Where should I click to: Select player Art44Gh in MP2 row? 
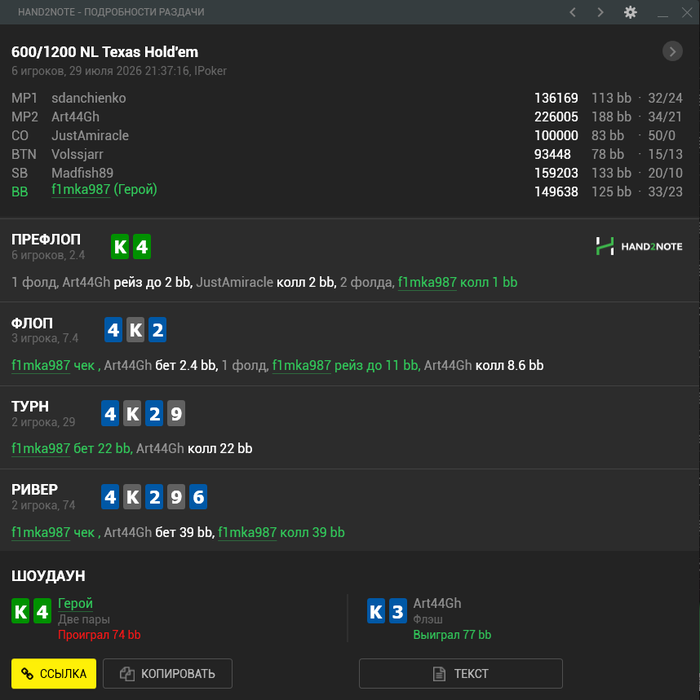point(75,117)
